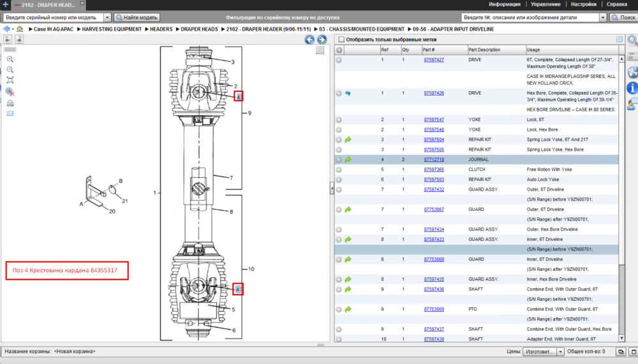The height and width of the screenshot is (364, 638).
Task: Open the magnifier side panel icon
Action: [632, 40]
